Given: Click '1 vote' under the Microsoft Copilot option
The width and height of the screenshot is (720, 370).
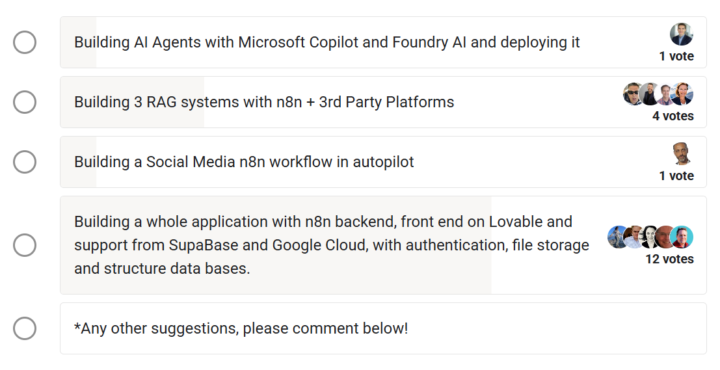Looking at the screenshot, I should pos(676,56).
